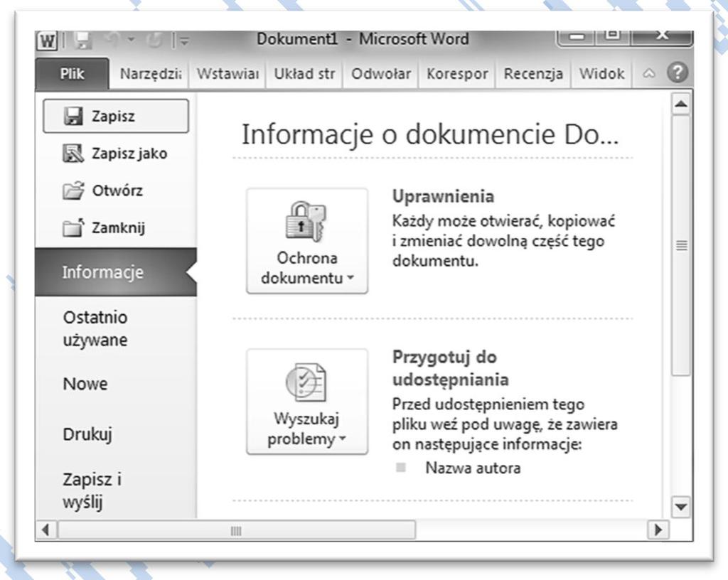Select the Informacje section
The image size is (728, 580).
pyautogui.click(x=116, y=272)
